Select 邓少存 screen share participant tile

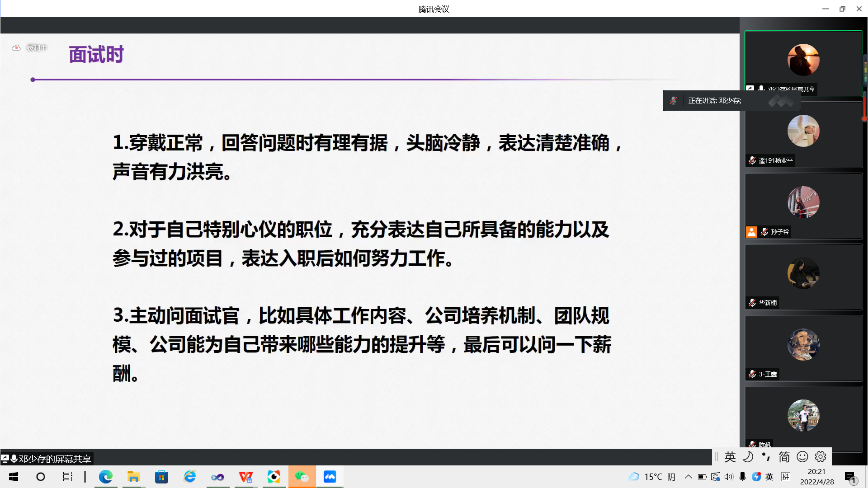coord(803,63)
